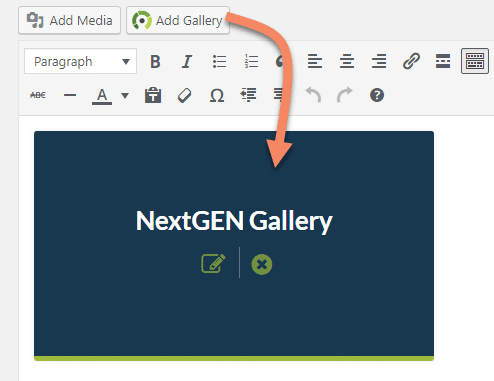Insert Read More tag
Image resolution: width=494 pixels, height=381 pixels.
443,61
